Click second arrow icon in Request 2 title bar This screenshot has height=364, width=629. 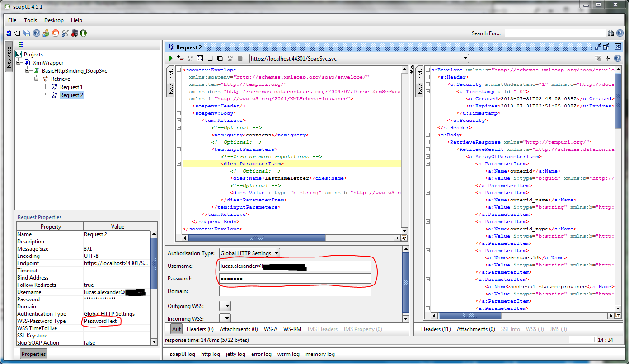(x=606, y=47)
